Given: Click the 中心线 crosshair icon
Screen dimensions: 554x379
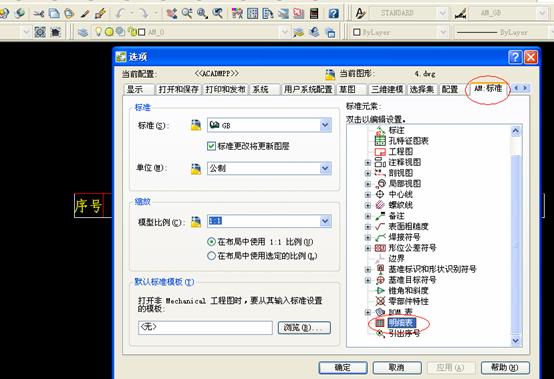Looking at the screenshot, I should 380,194.
